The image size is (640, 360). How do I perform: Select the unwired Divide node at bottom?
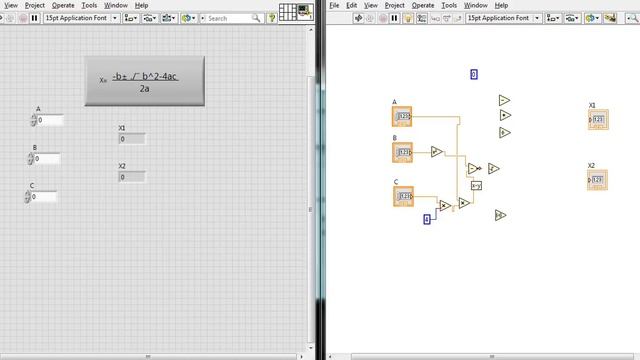click(500, 215)
